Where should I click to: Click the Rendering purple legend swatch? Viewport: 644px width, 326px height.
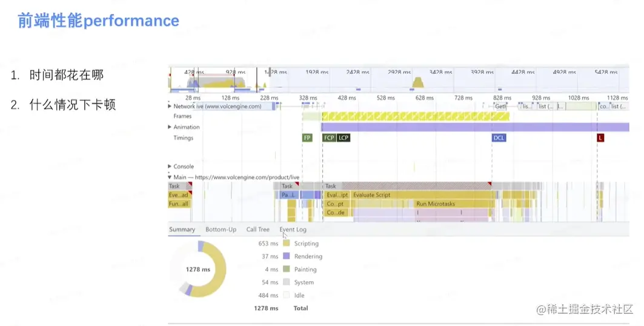pyautogui.click(x=287, y=256)
